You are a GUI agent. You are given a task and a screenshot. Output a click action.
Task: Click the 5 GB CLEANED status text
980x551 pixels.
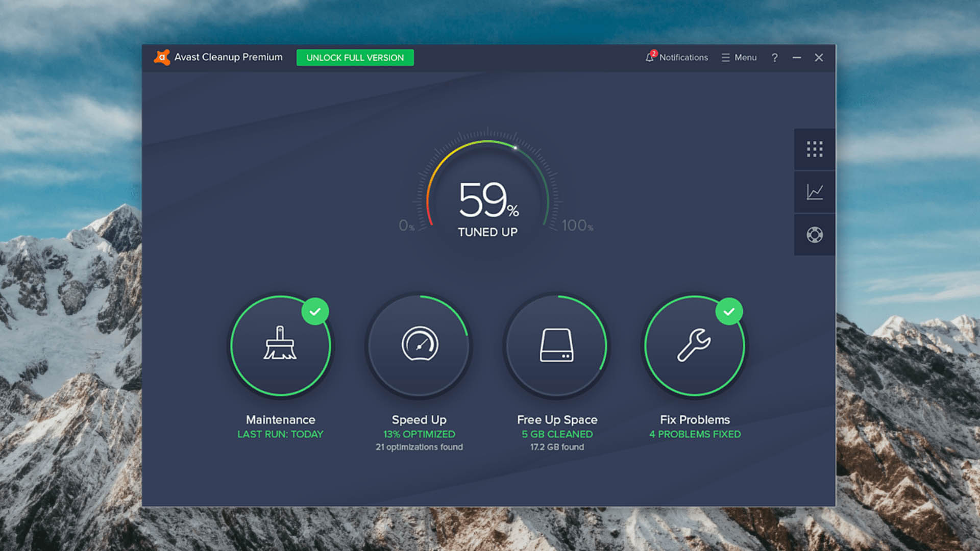pos(557,434)
